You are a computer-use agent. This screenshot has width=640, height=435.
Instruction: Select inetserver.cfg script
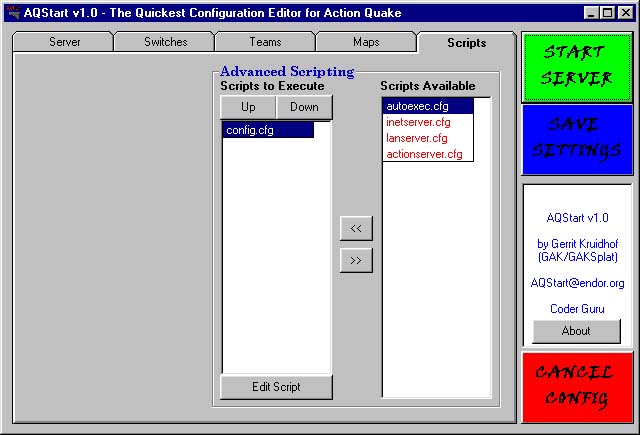click(x=428, y=122)
